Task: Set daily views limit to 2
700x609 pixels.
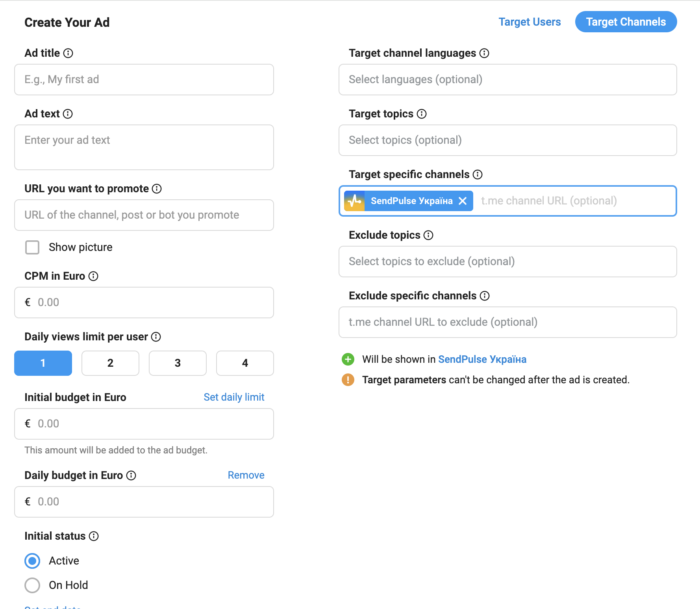Action: [x=110, y=363]
